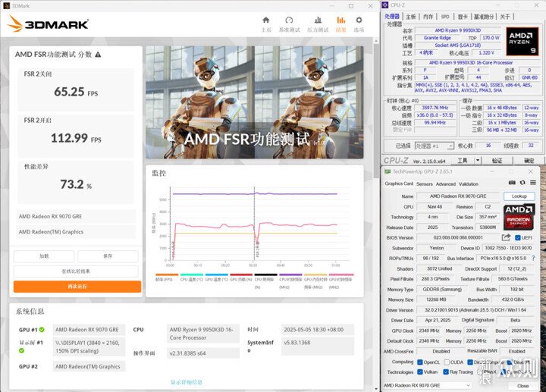Click the 3DMark logo
This screenshot has height=392, width=546.
(48, 24)
